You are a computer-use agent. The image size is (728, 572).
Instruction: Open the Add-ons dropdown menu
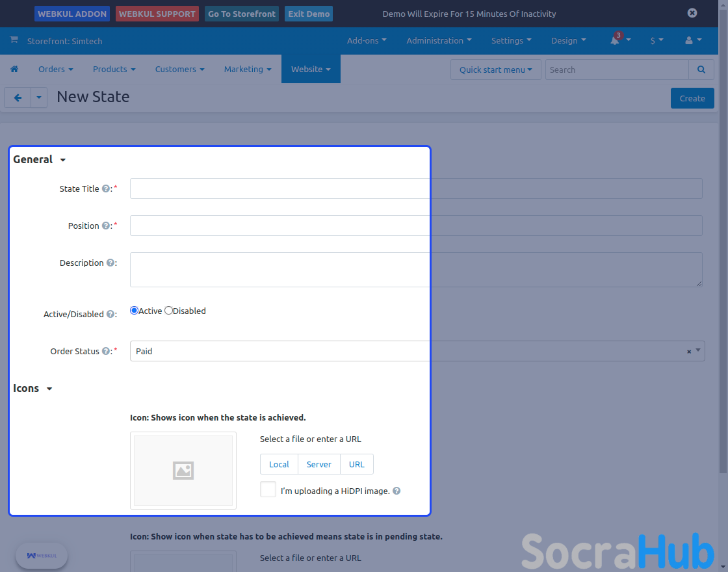pyautogui.click(x=367, y=40)
